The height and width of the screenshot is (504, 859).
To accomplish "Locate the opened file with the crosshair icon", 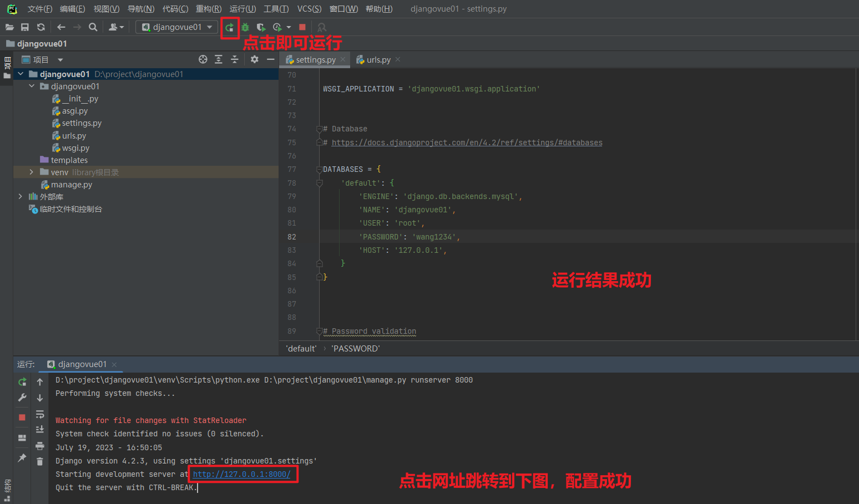I will pyautogui.click(x=203, y=59).
